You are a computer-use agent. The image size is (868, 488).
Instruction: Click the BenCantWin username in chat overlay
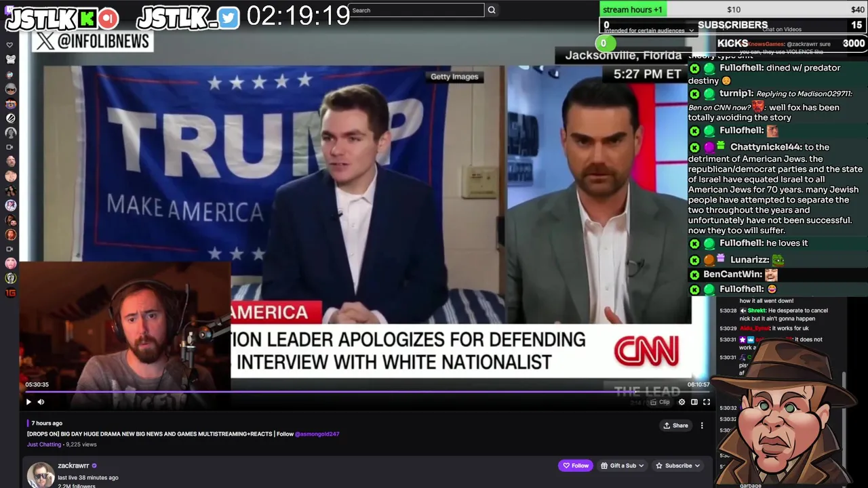click(732, 274)
